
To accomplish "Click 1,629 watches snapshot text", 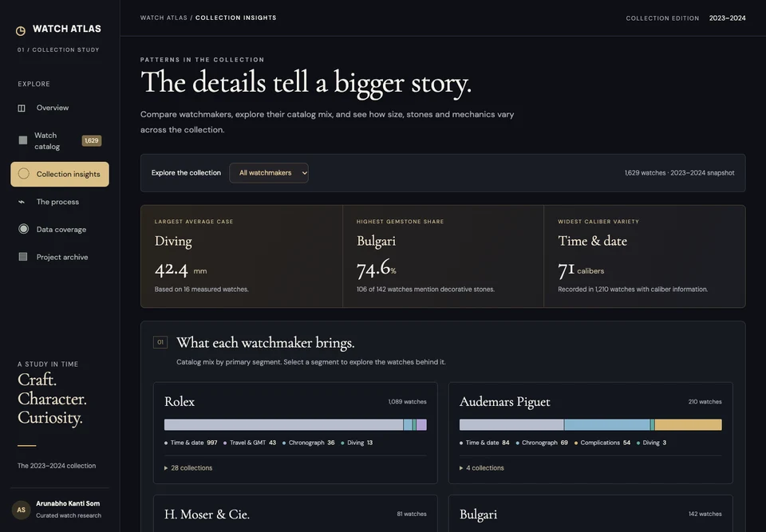I will click(x=680, y=173).
